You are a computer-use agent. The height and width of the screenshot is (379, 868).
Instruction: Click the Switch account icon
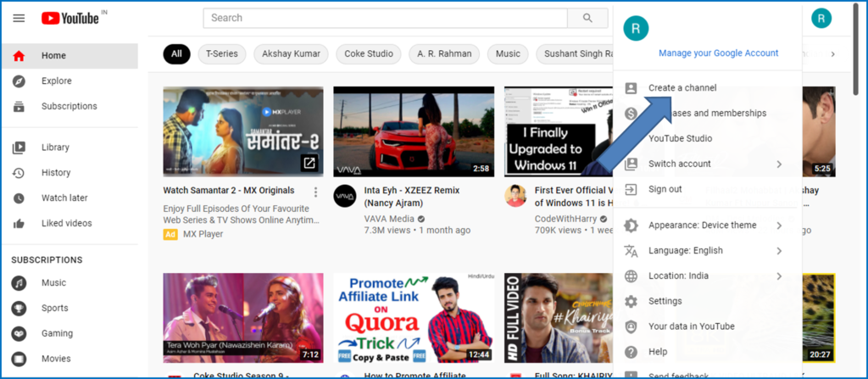coord(631,164)
